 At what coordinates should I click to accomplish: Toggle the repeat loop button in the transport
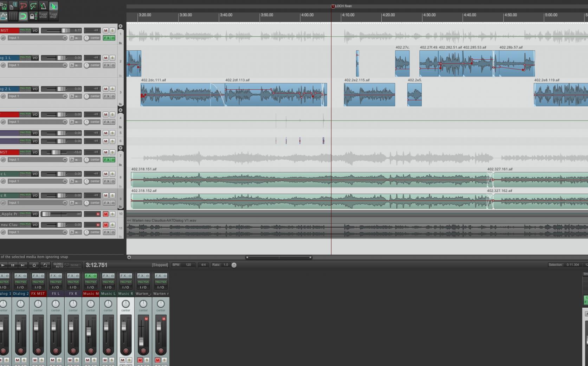pyautogui.click(x=45, y=265)
